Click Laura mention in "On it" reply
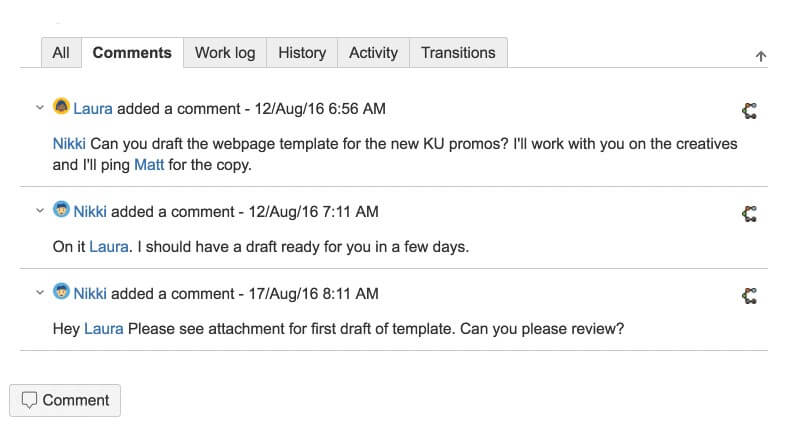 (x=108, y=247)
